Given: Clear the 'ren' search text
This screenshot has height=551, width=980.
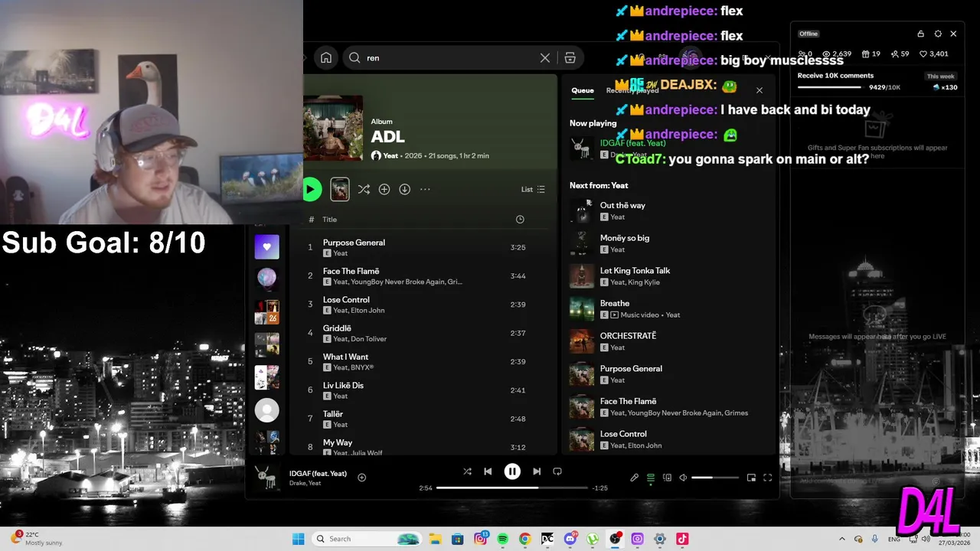Looking at the screenshot, I should click(x=545, y=57).
